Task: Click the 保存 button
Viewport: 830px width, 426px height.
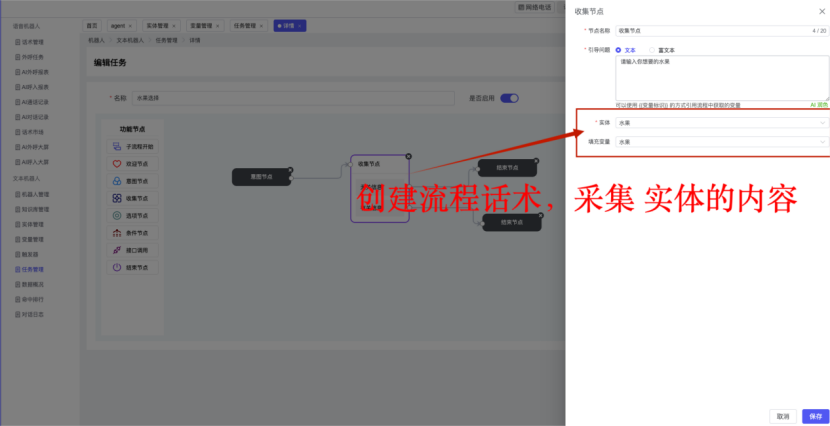Action: pos(815,416)
